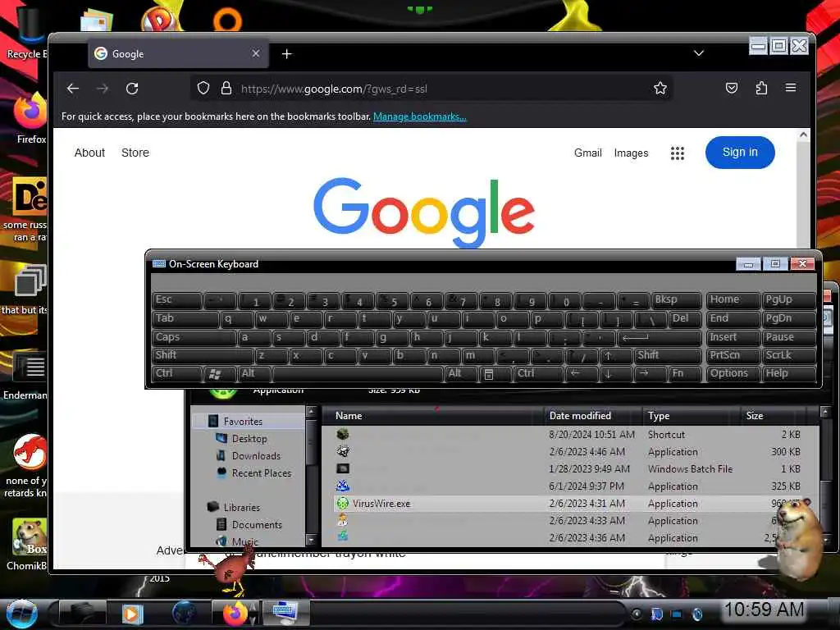
Task: Open the tracking protection shield icon
Action: [x=203, y=88]
